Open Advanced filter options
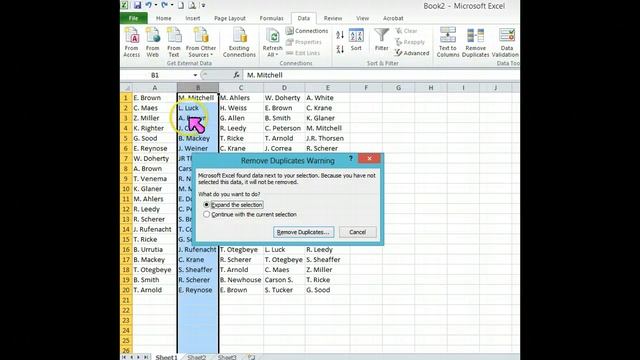This screenshot has height=360, width=640. (x=412, y=53)
